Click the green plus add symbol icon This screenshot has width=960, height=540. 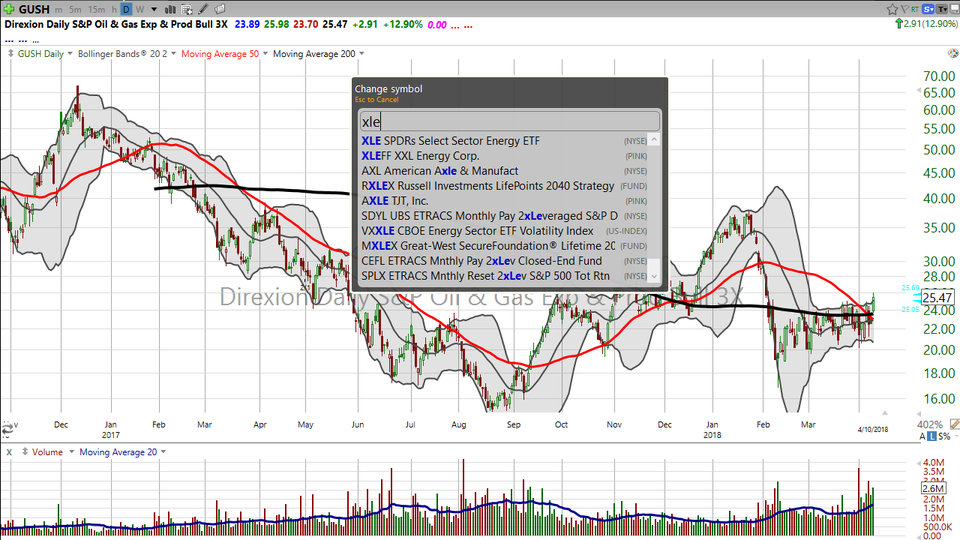[9, 9]
